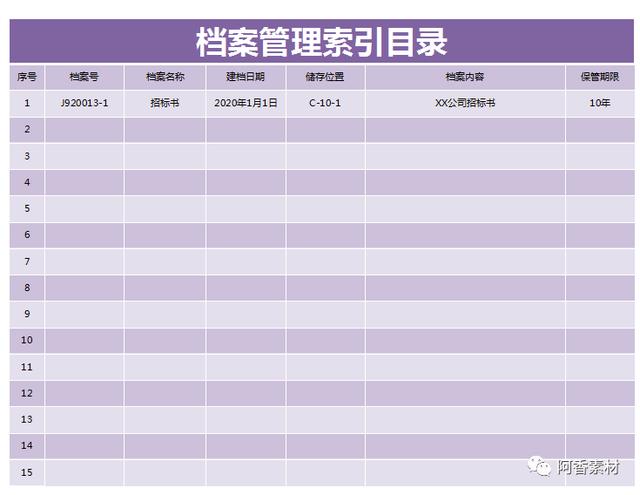Click the XX公司招标书 content cell
This screenshot has height=495, width=640.
pos(465,103)
